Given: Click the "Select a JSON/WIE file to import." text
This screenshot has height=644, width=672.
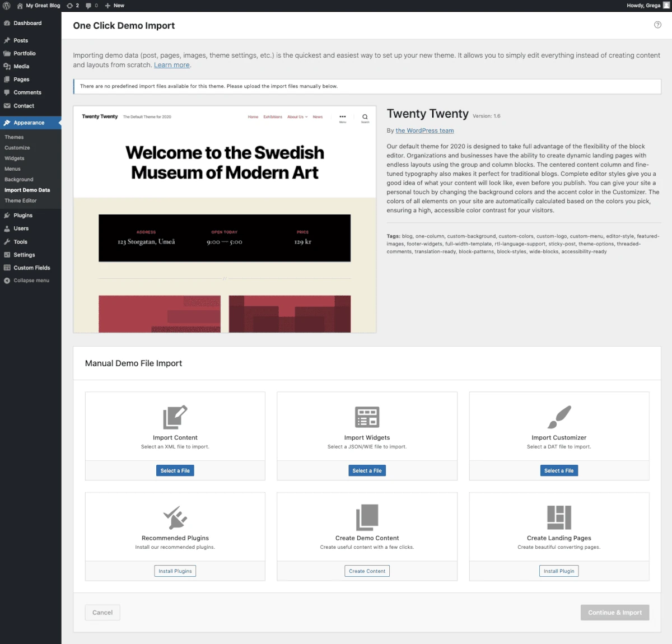Looking at the screenshot, I should pyautogui.click(x=367, y=447).
